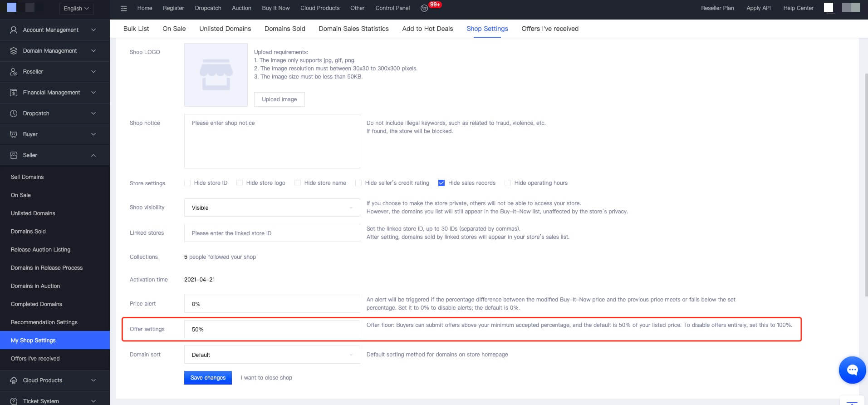The height and width of the screenshot is (405, 868).
Task: Open the live chat support bubble
Action: coord(852,370)
